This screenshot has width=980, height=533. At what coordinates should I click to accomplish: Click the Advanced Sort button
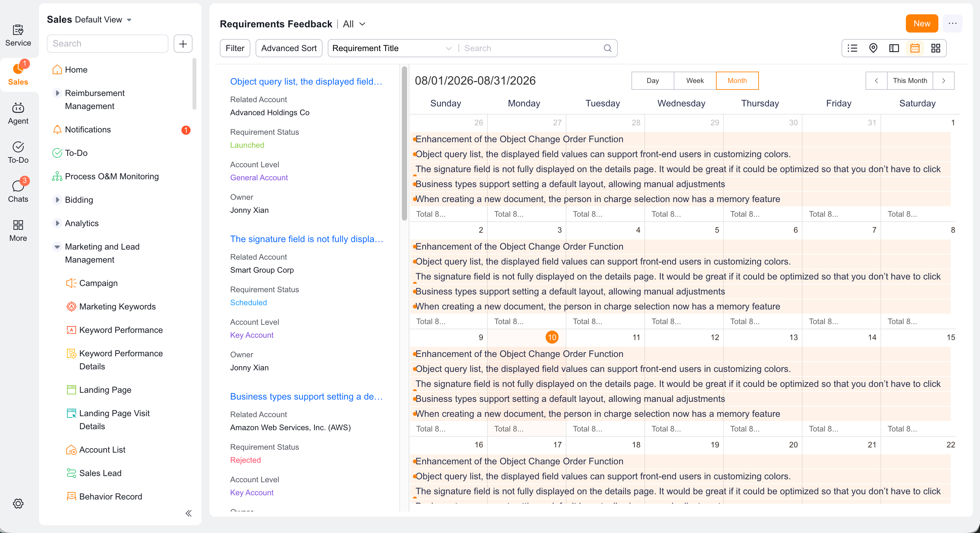289,48
